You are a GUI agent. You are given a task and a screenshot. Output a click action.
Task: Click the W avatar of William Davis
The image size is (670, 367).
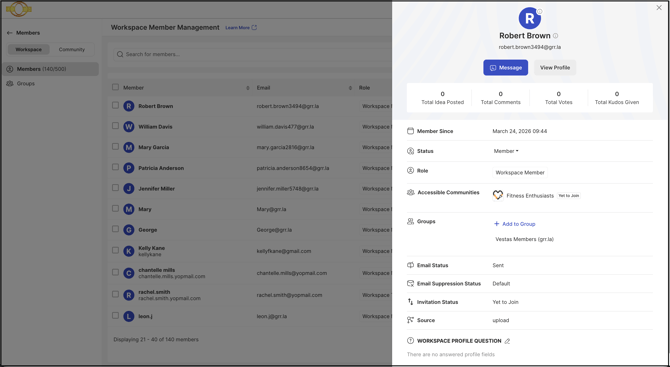[129, 127]
